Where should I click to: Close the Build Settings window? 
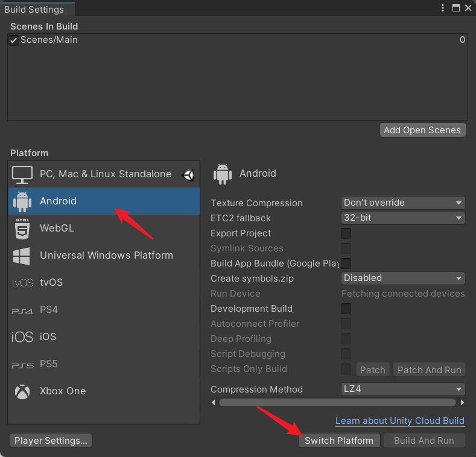468,8
